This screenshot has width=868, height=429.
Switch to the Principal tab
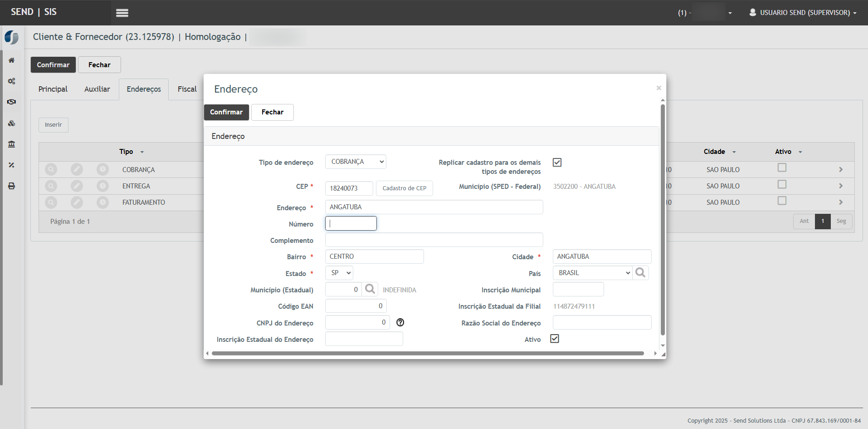click(53, 89)
